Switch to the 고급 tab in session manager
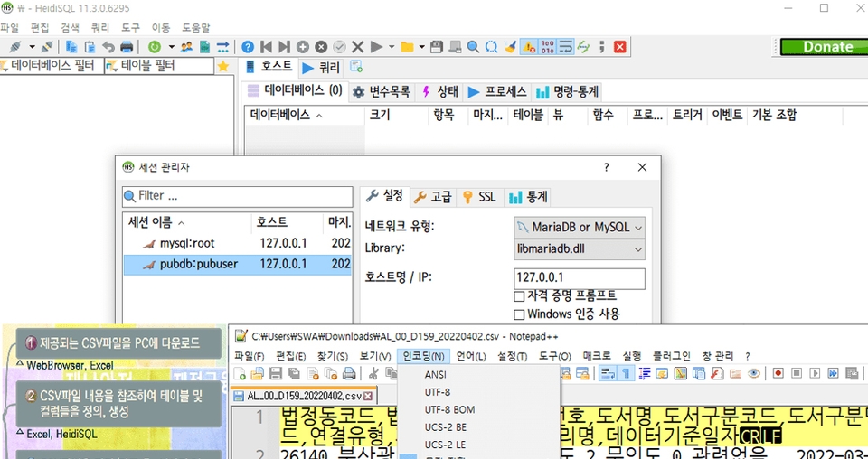Screen dimensions: 868x459 pyautogui.click(x=433, y=197)
